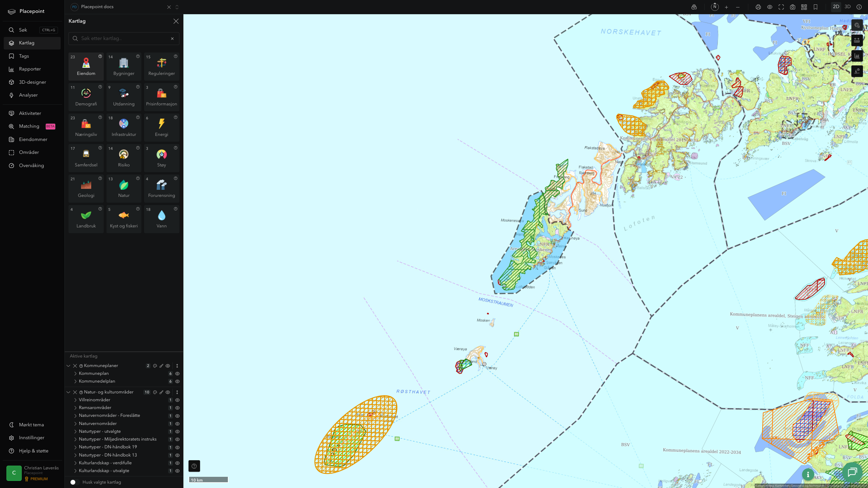
Task: Expand Naturtyper - Miljødirektoratets instruks sublayer
Action: (75, 439)
